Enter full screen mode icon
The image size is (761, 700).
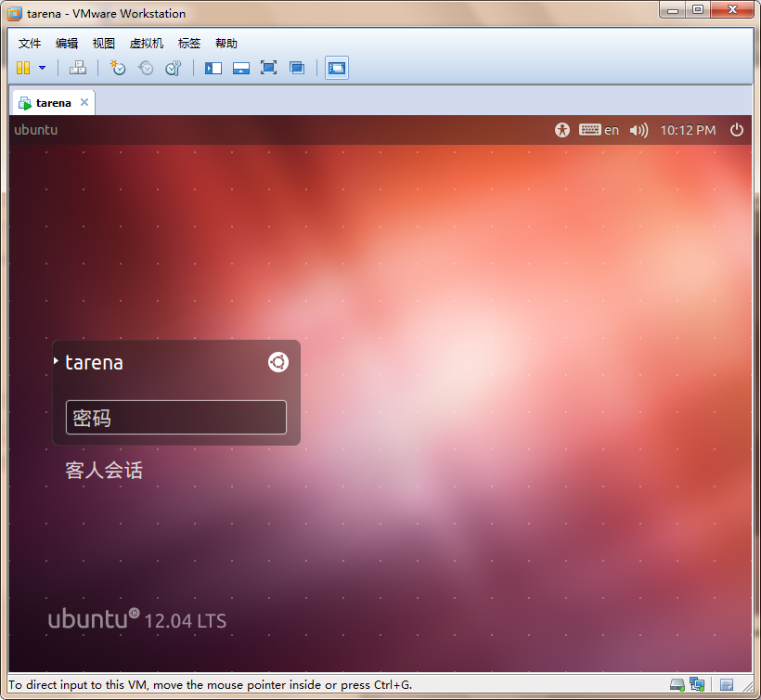click(x=268, y=68)
